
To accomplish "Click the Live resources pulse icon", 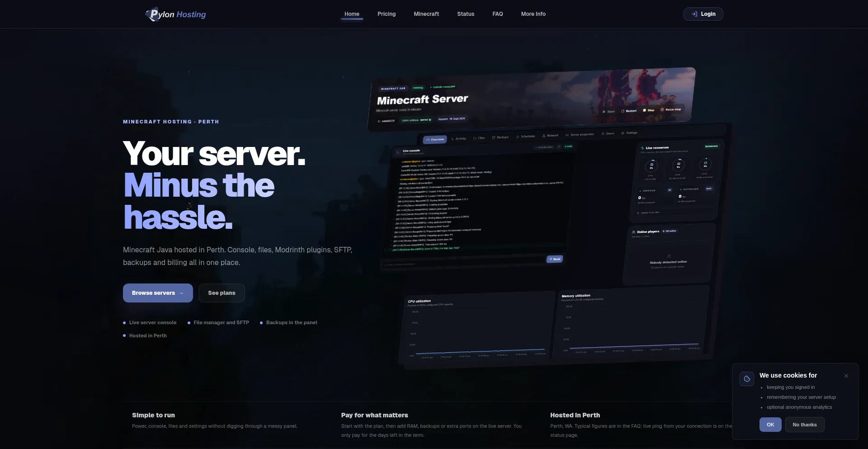I will [x=642, y=148].
